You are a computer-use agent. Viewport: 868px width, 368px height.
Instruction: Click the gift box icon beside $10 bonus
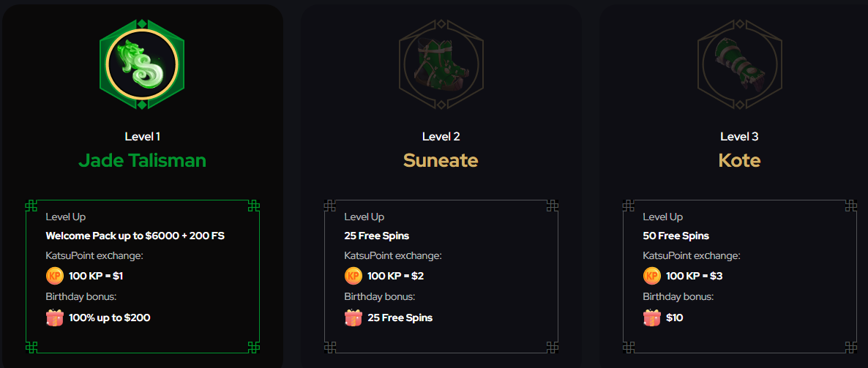pyautogui.click(x=651, y=318)
